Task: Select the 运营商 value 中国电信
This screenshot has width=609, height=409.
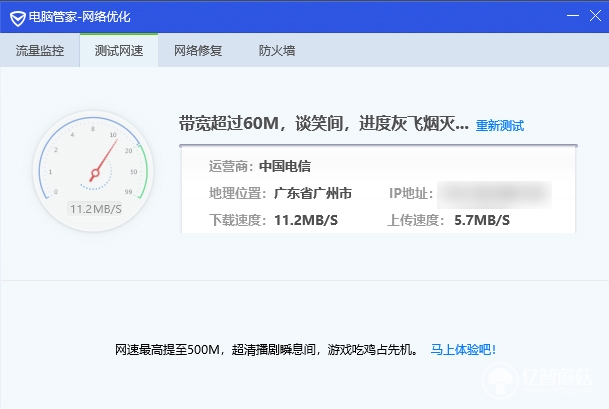Action: tap(285, 166)
